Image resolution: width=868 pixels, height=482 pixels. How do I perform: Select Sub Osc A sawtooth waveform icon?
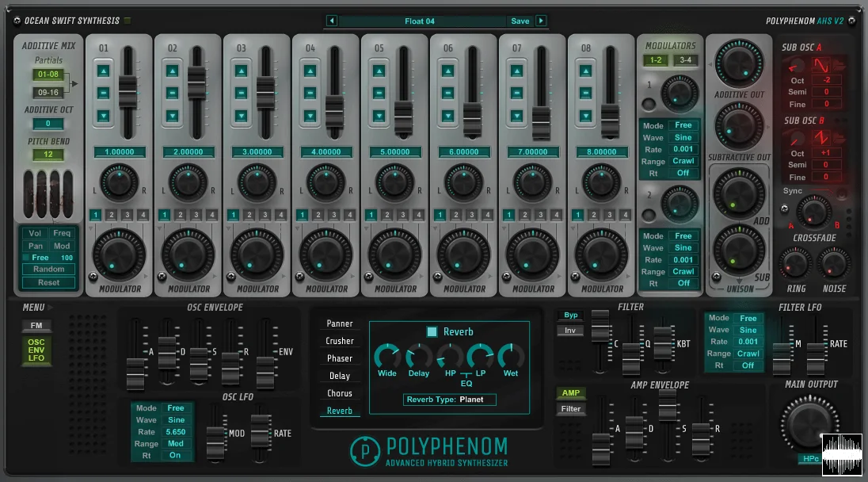[x=820, y=66]
